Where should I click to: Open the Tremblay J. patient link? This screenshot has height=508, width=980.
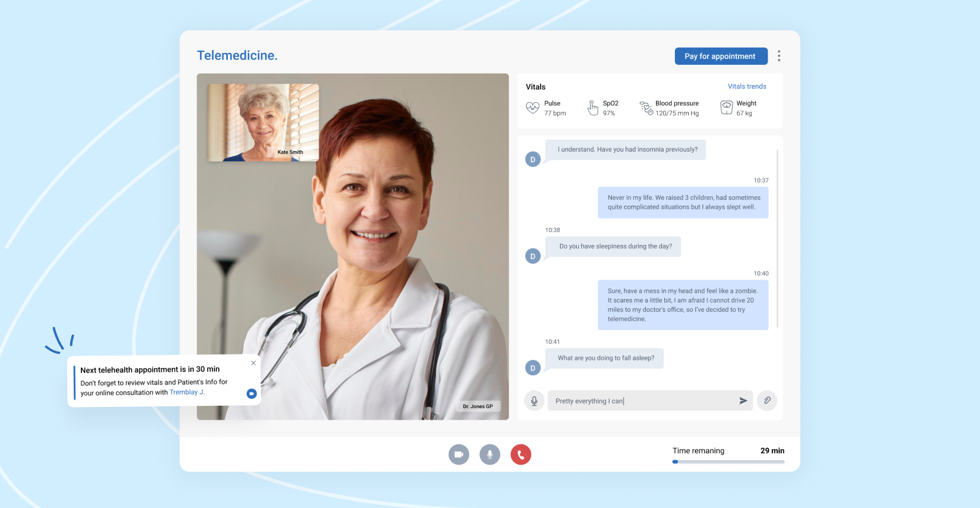187,393
